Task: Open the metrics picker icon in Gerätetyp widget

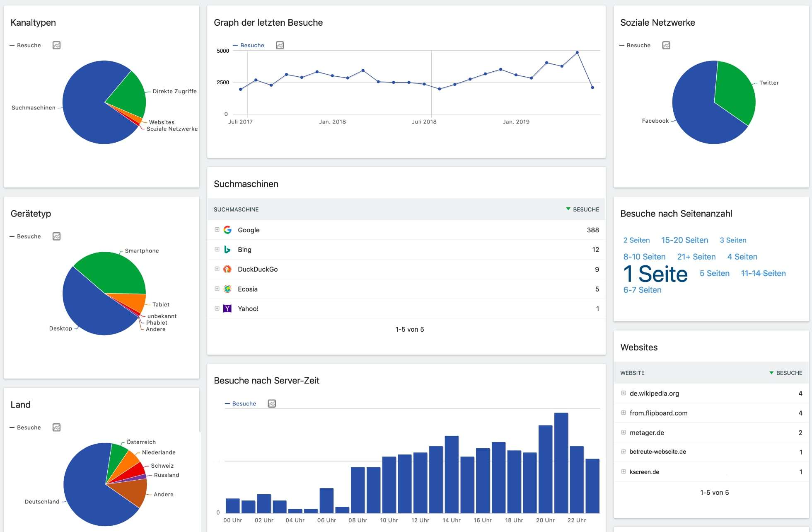Action: [x=57, y=236]
